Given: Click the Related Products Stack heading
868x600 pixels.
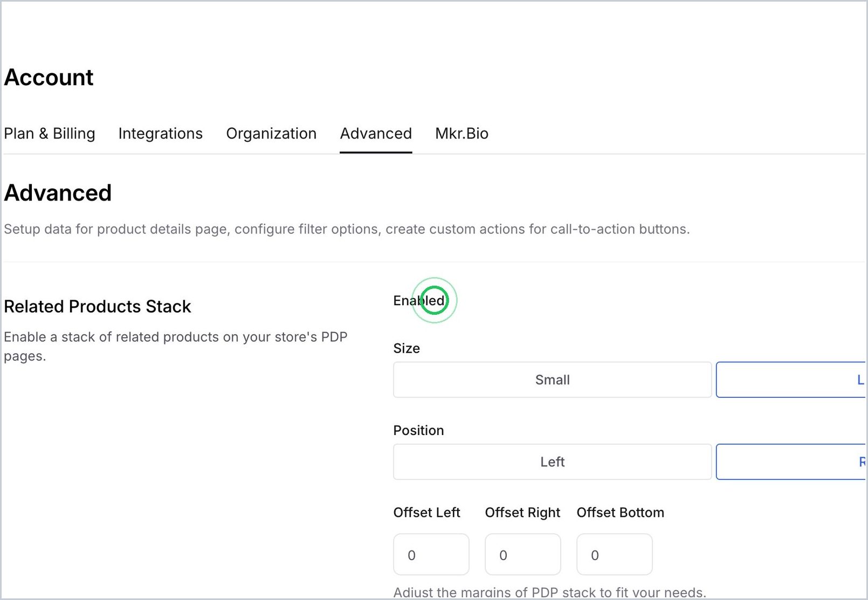Looking at the screenshot, I should [98, 306].
